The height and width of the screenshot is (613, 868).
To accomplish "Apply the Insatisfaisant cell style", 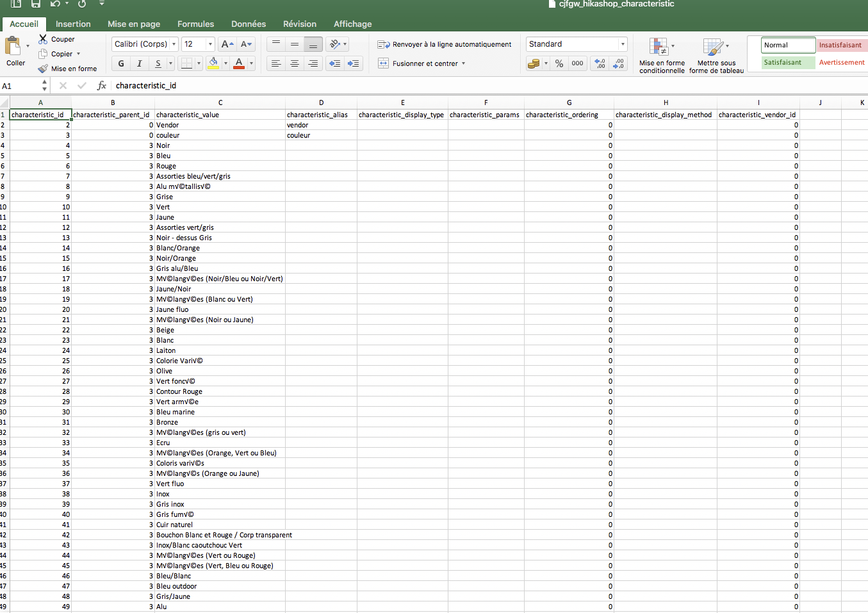I will pos(842,45).
